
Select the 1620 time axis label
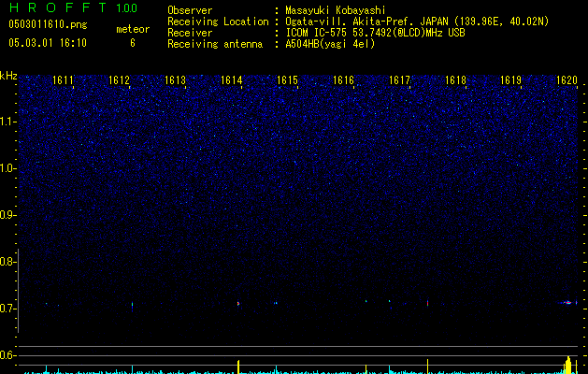coord(567,81)
